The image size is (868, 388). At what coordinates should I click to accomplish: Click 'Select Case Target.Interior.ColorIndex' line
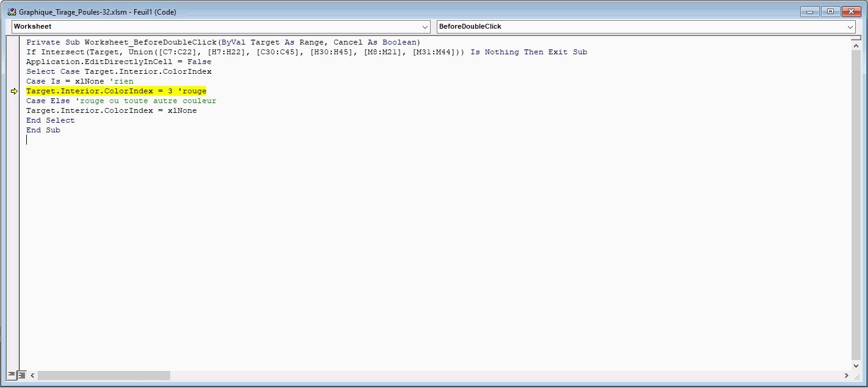click(x=119, y=71)
